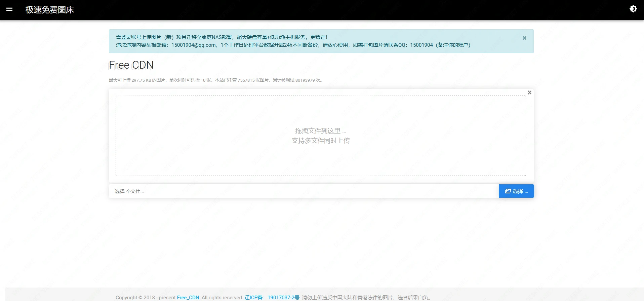Open the 辽ICP备 19017037-2号 link

272,298
